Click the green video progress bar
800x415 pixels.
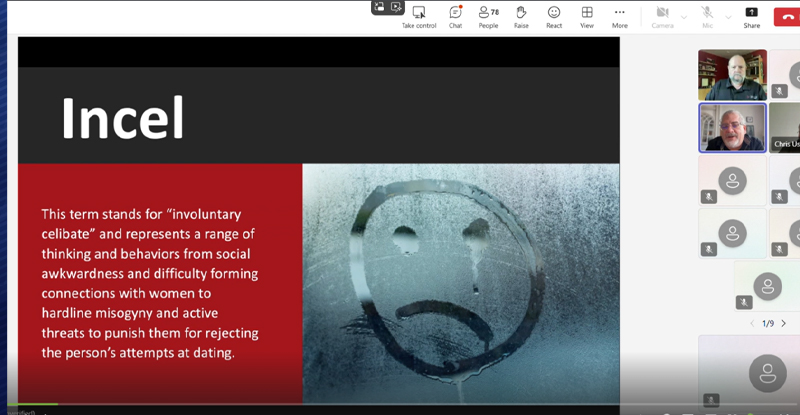coord(33,404)
